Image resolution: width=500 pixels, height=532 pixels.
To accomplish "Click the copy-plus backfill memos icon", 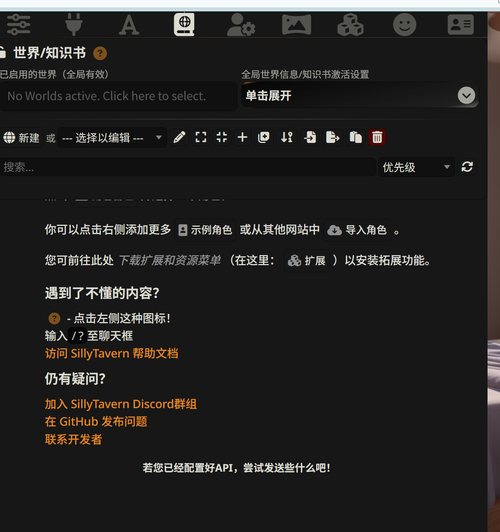I will 264,137.
